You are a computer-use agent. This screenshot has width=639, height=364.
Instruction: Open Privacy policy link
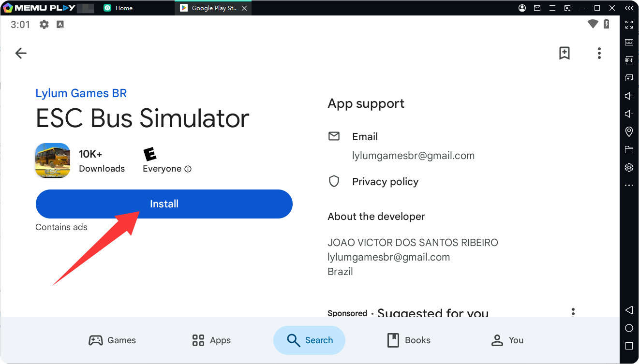pos(385,182)
